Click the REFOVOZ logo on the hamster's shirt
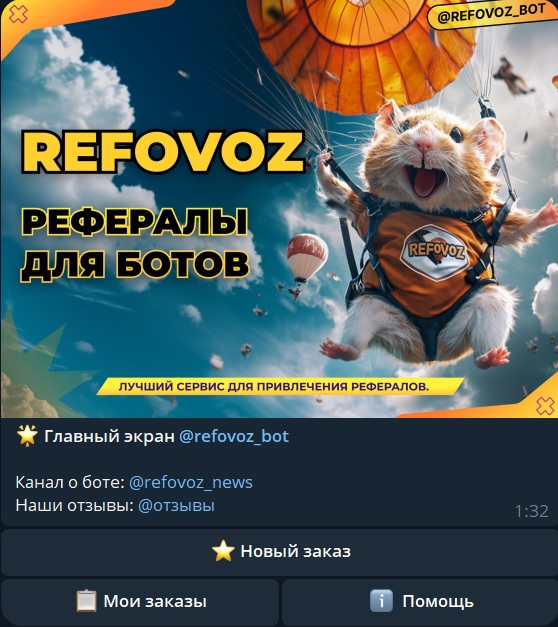The height and width of the screenshot is (627, 558). pos(435,252)
